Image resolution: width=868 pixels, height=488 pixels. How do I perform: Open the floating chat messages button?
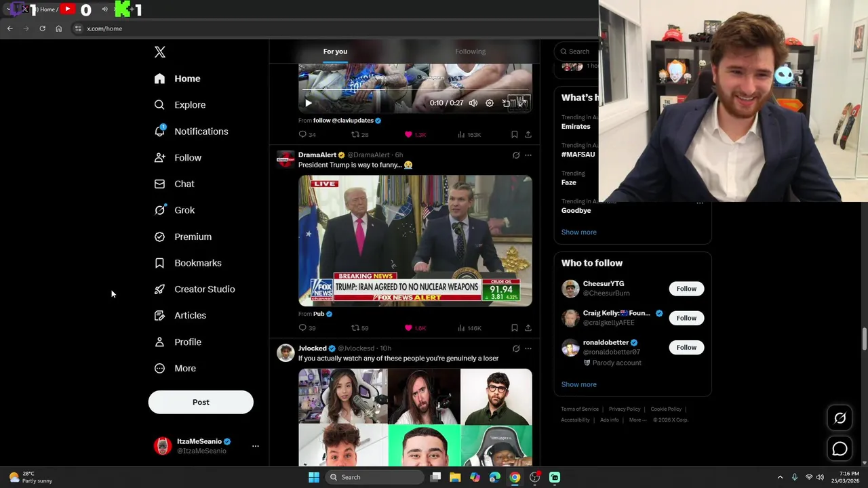click(x=840, y=449)
